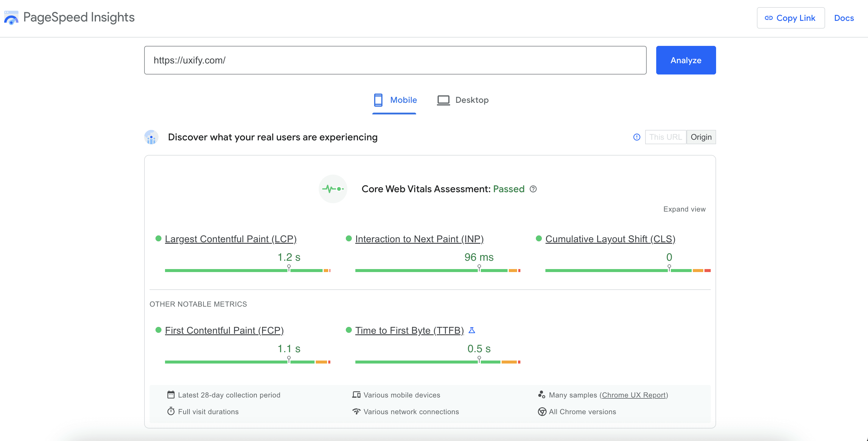The height and width of the screenshot is (441, 868).
Task: Click the Core Web Vitals help question mark
Action: pos(533,189)
